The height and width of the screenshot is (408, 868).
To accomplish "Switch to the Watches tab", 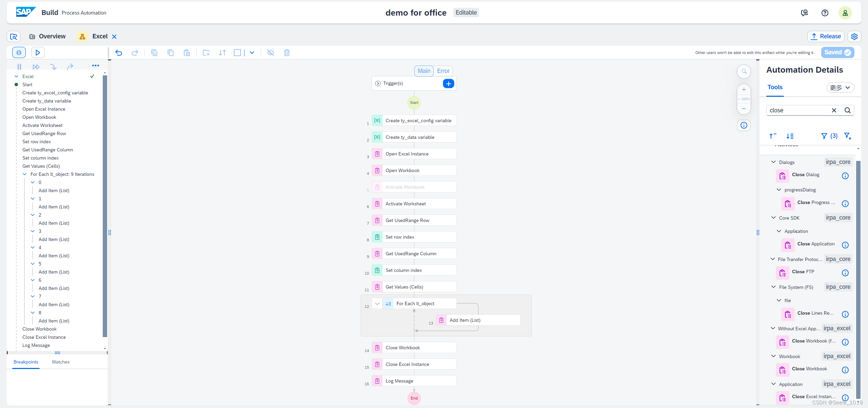I will click(61, 362).
